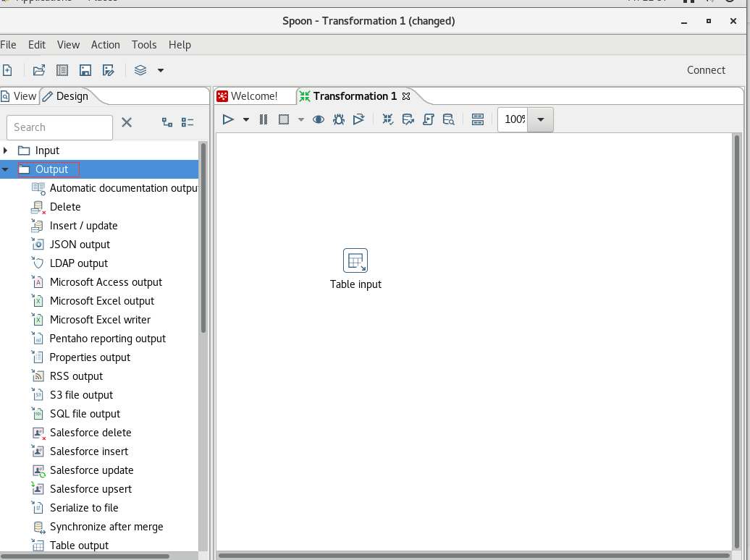Image resolution: width=750 pixels, height=560 pixels.
Task: Open the Explore Repository toolbar icon
Action: tap(62, 70)
